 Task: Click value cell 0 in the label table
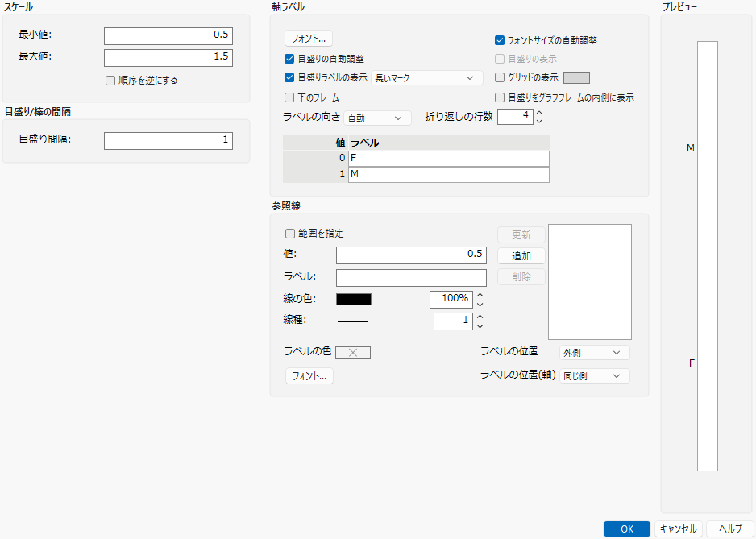[x=315, y=158]
